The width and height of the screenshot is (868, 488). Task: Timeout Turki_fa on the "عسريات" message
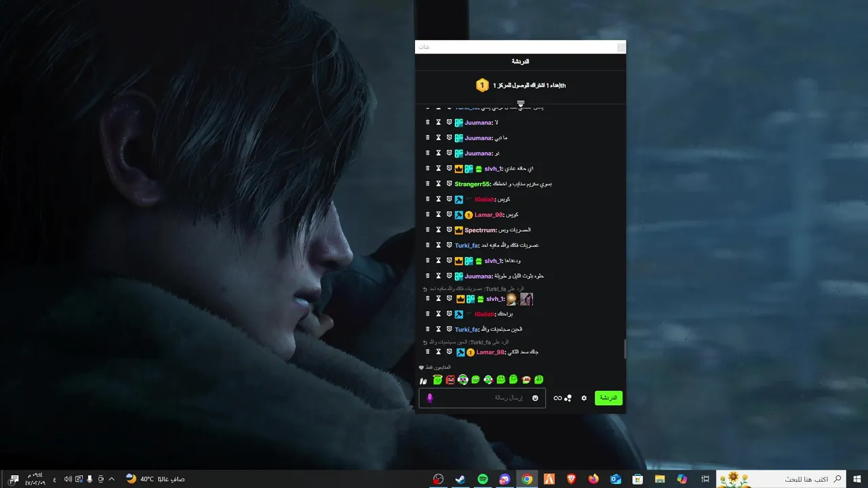[438, 245]
